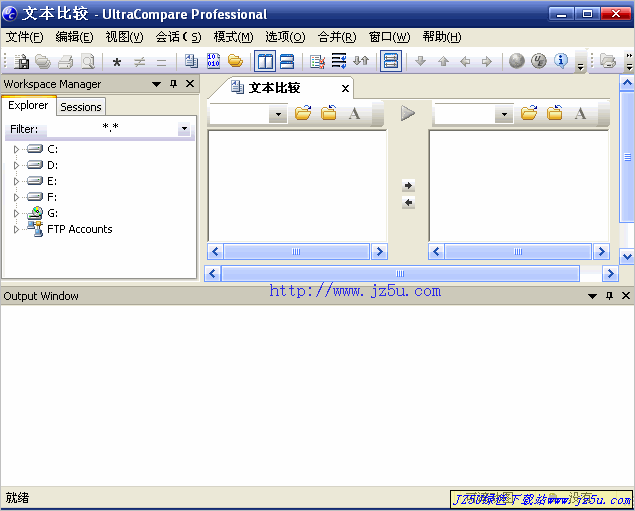Open Workspace Manager panel menu arrow
The width and height of the screenshot is (635, 511).
click(156, 84)
